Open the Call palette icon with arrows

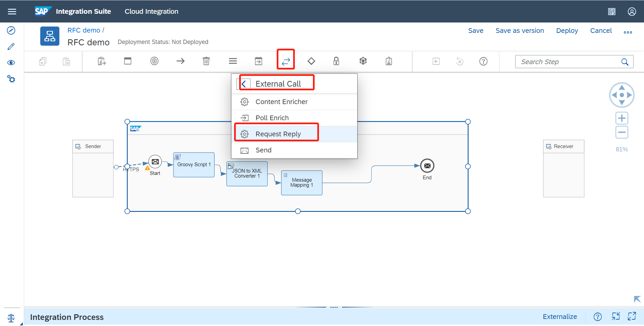286,61
